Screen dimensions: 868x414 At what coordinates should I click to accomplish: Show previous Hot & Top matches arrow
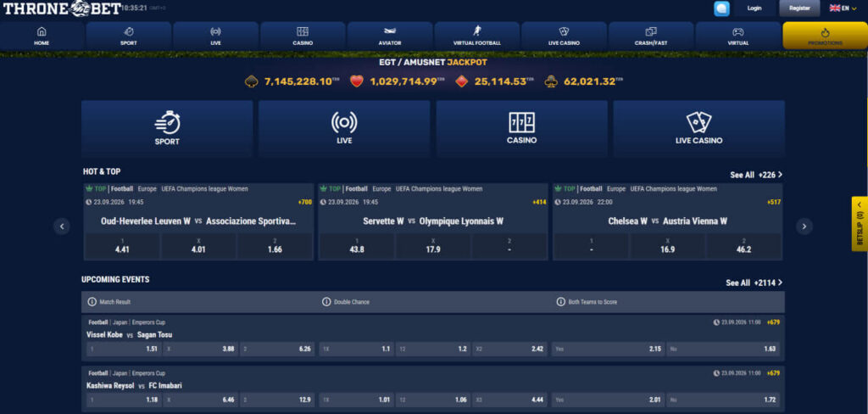pos(62,227)
